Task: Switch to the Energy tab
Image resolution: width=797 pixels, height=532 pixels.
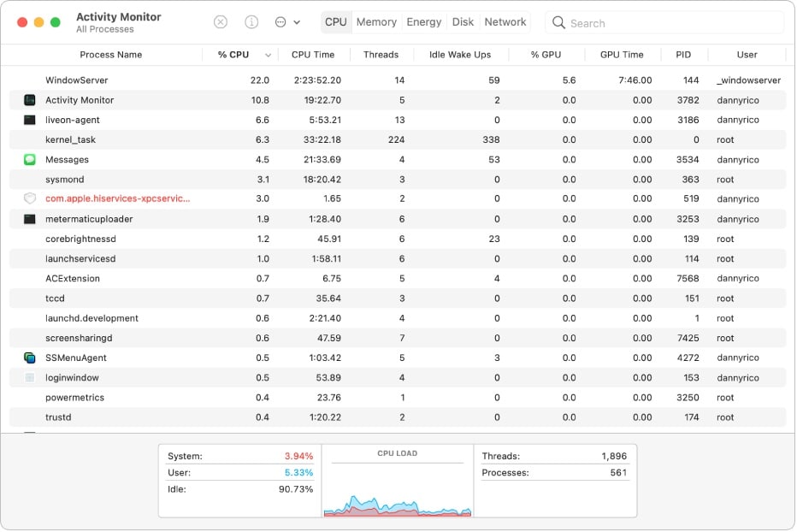Action: 424,22
